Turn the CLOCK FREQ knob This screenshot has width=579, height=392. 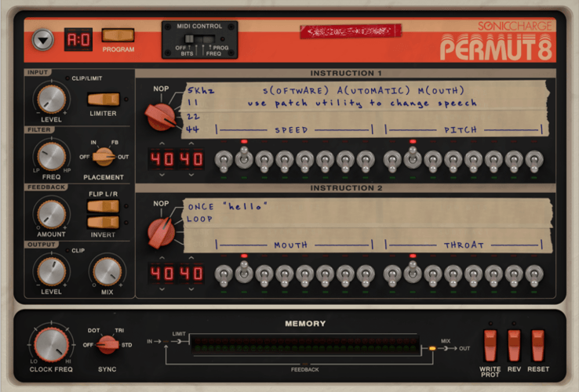51,344
